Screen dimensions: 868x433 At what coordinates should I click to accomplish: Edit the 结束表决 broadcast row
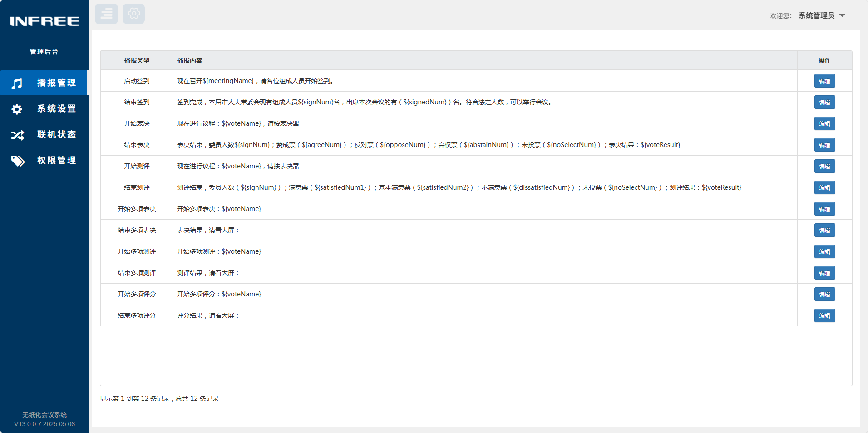tap(824, 145)
